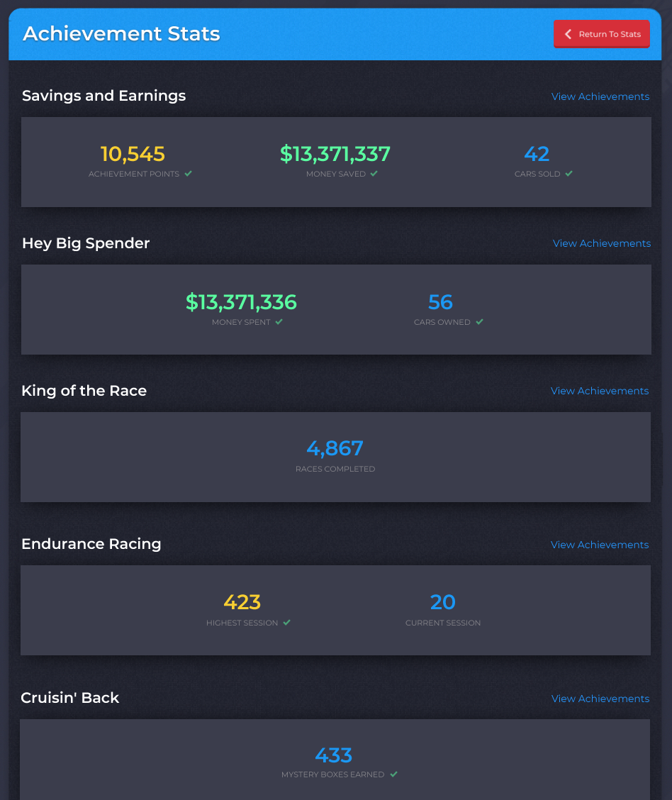Click the 4,867 races completed number

coord(335,448)
